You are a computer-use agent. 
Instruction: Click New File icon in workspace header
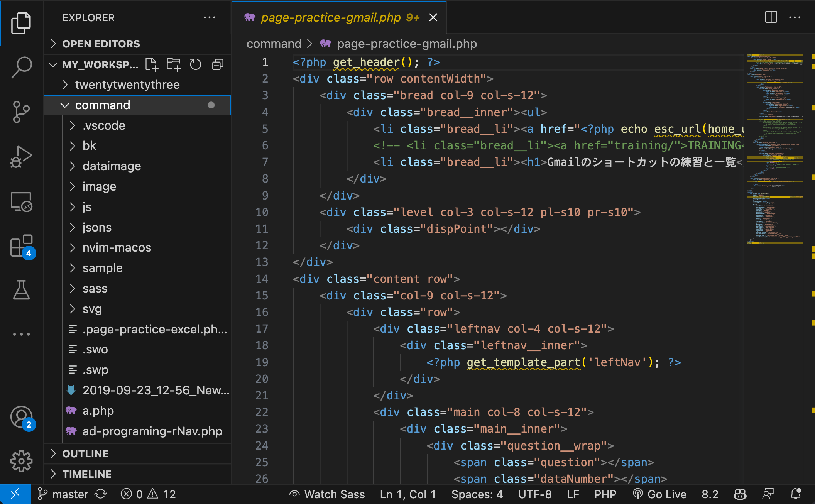(152, 64)
